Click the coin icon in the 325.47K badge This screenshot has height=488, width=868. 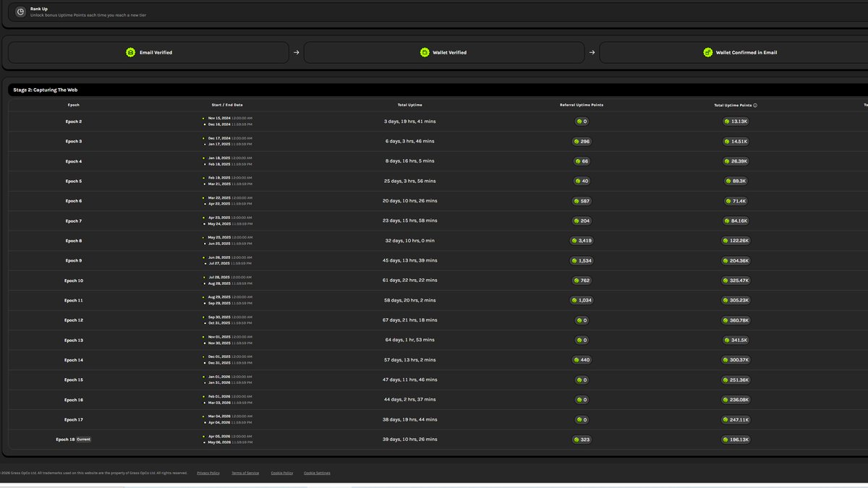pyautogui.click(x=726, y=281)
